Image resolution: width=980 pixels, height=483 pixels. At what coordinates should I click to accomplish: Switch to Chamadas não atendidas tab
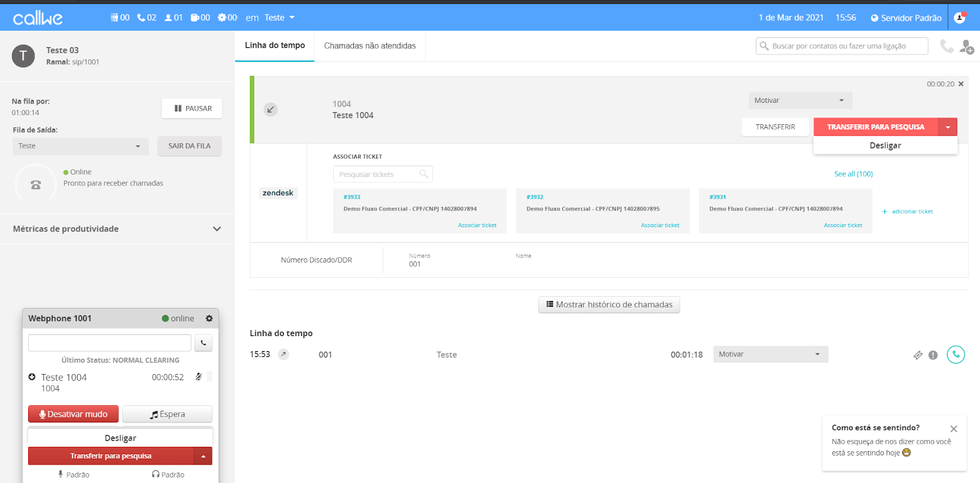tap(369, 46)
